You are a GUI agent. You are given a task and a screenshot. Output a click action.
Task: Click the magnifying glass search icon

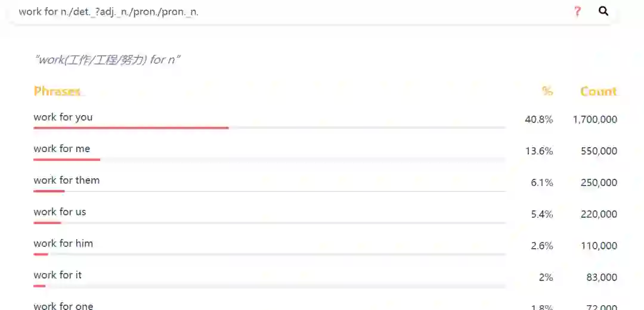[603, 11]
